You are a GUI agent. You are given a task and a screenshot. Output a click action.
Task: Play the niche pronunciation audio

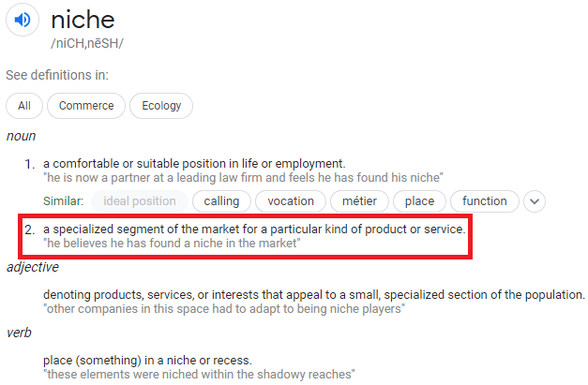(x=23, y=20)
